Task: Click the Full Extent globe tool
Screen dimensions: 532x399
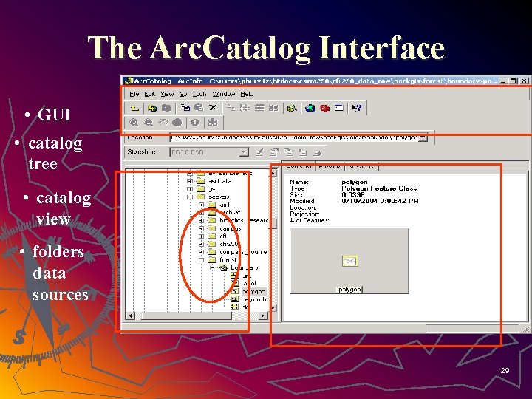Action: coord(177,123)
